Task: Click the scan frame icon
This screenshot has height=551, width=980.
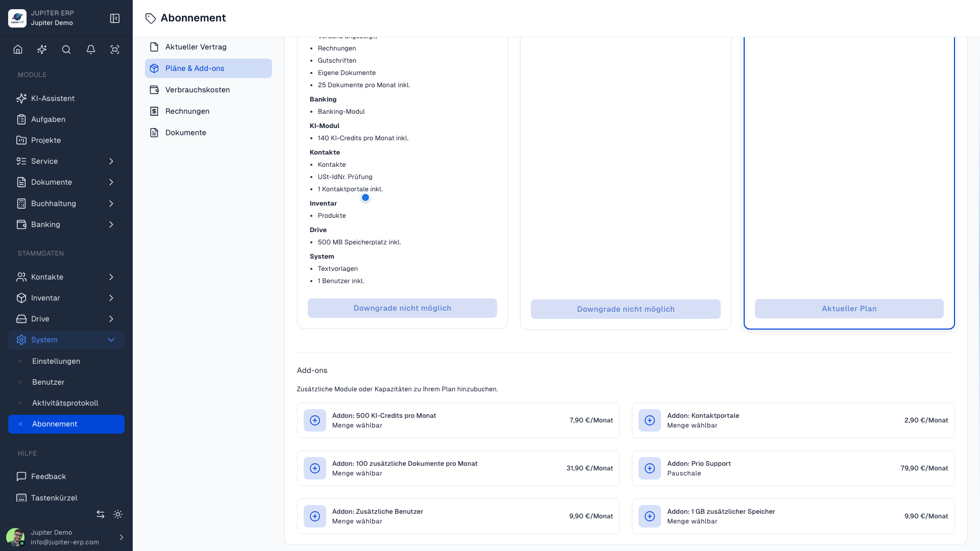Action: (x=115, y=49)
